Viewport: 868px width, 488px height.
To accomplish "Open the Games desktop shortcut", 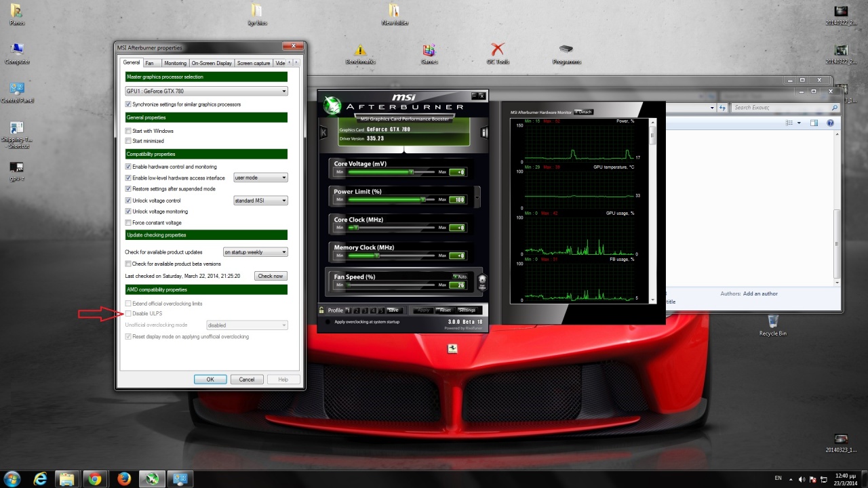I will [429, 54].
